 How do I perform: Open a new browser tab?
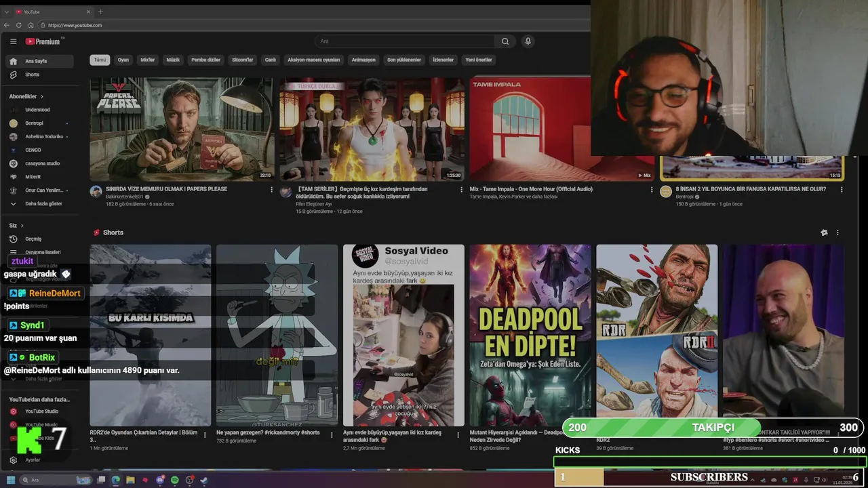click(100, 12)
